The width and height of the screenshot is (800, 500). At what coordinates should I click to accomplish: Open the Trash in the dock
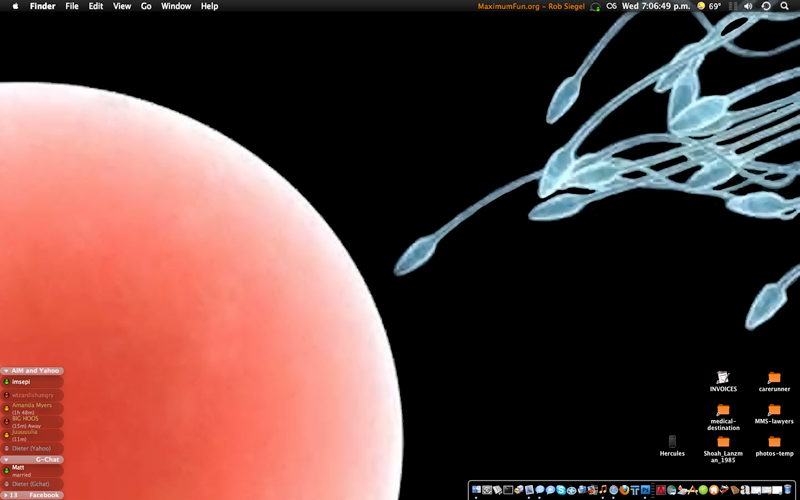tap(787, 490)
